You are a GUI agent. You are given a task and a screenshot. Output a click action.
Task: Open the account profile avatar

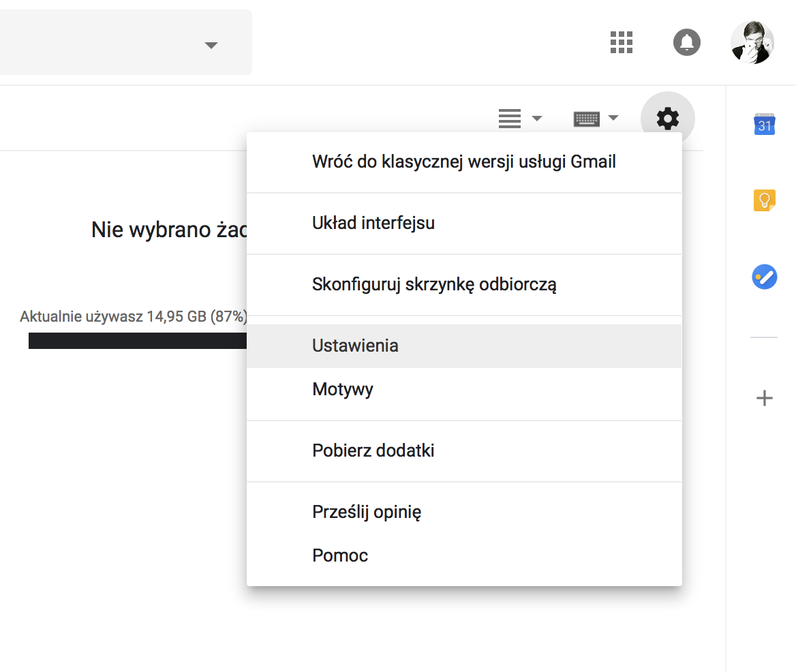click(752, 42)
